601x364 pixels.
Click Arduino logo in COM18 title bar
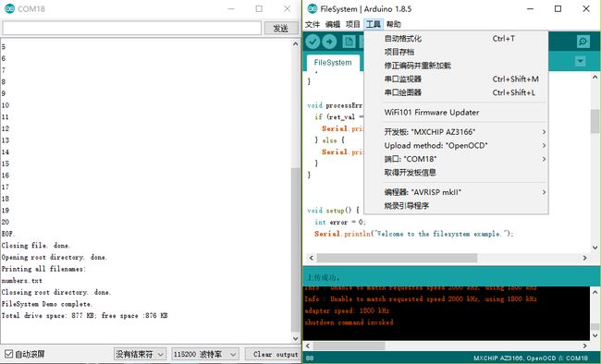pyautogui.click(x=9, y=8)
